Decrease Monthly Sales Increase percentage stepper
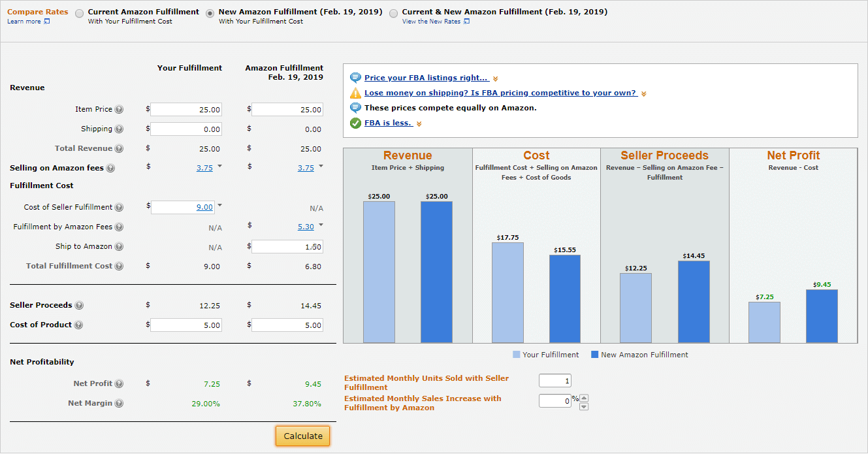Screen dimensions: 868x454 click(584, 406)
